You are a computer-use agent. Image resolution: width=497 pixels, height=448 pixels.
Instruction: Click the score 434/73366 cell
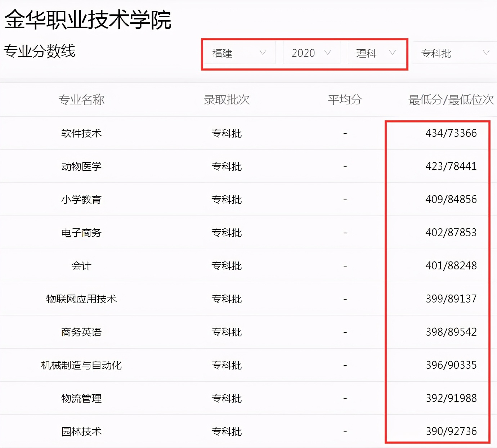click(451, 133)
